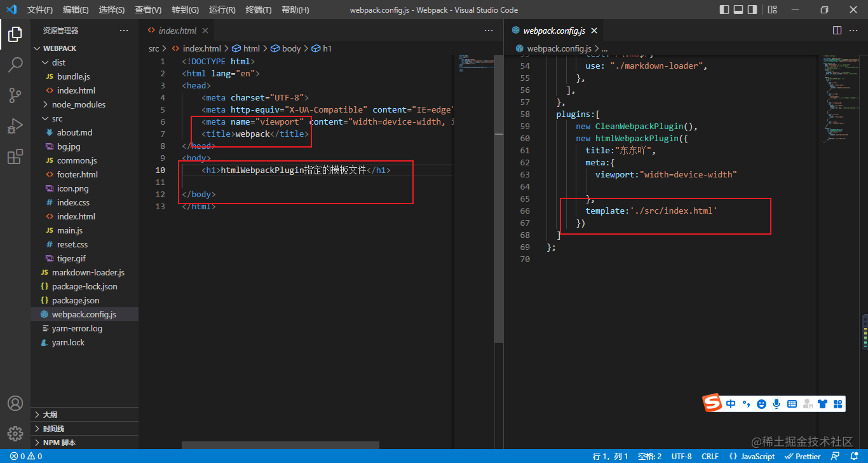Open the Manage gear icon

[15, 434]
